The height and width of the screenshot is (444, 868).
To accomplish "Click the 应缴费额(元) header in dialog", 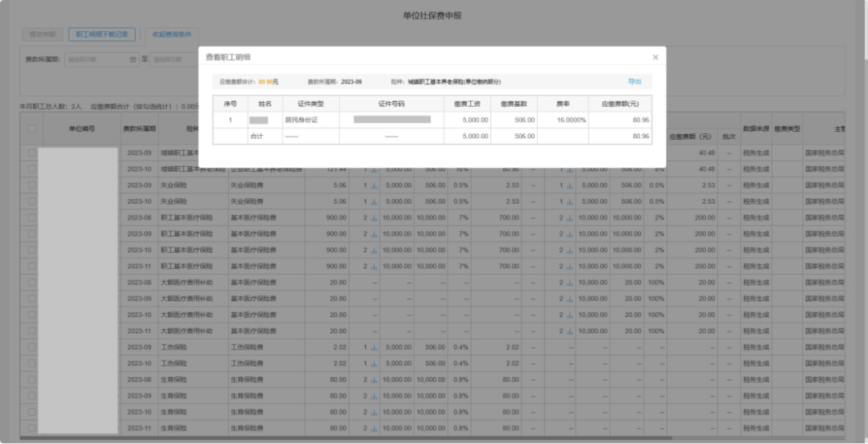I will [x=620, y=104].
